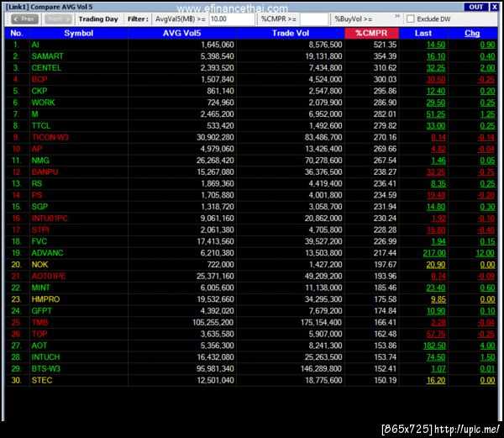The height and width of the screenshot is (438, 504).
Task: Click the Chg column header link
Action: [472, 33]
